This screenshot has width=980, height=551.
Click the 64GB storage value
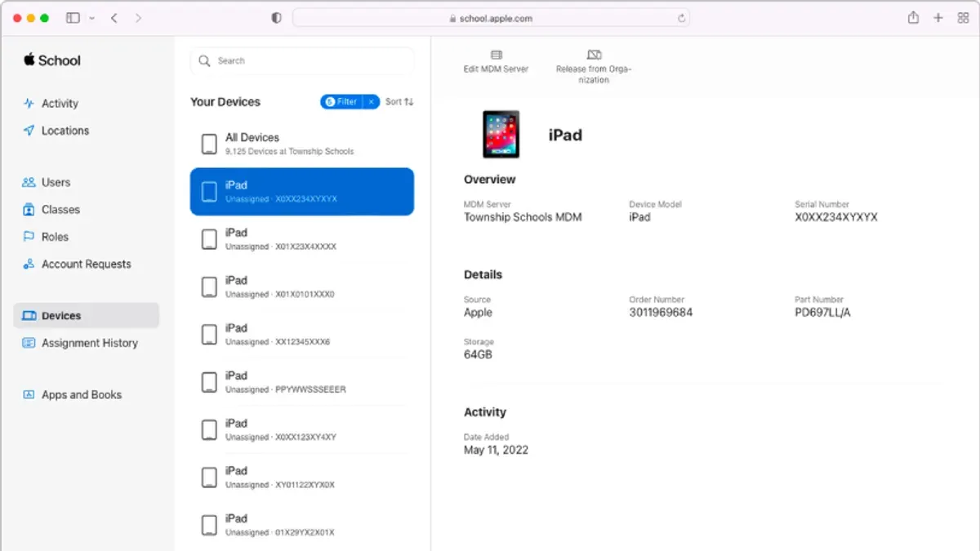[478, 355]
